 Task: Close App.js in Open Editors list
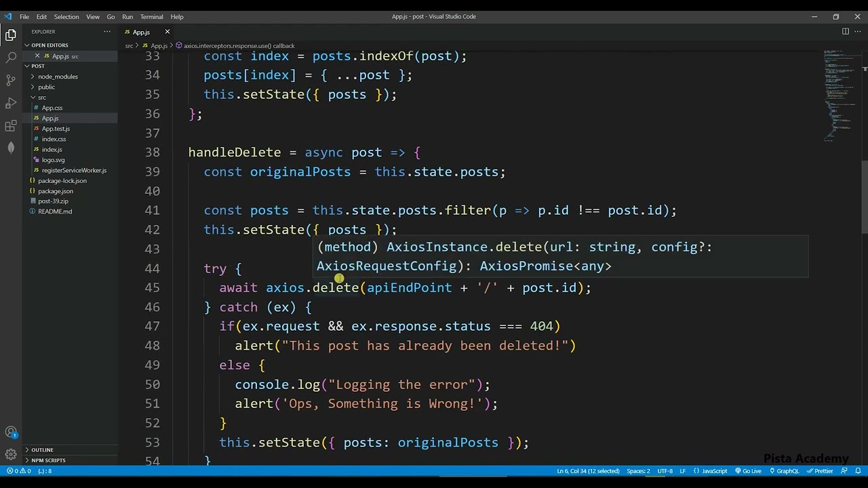37,56
